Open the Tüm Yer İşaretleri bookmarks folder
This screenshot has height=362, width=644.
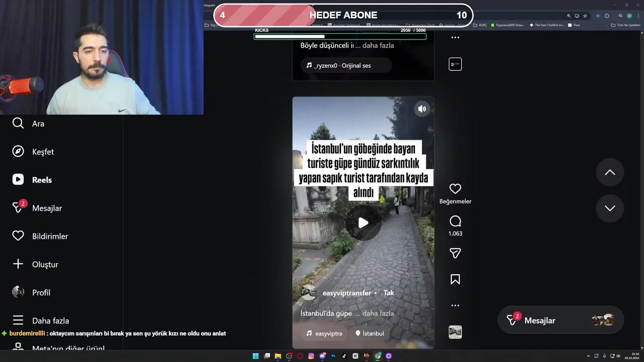point(625,25)
